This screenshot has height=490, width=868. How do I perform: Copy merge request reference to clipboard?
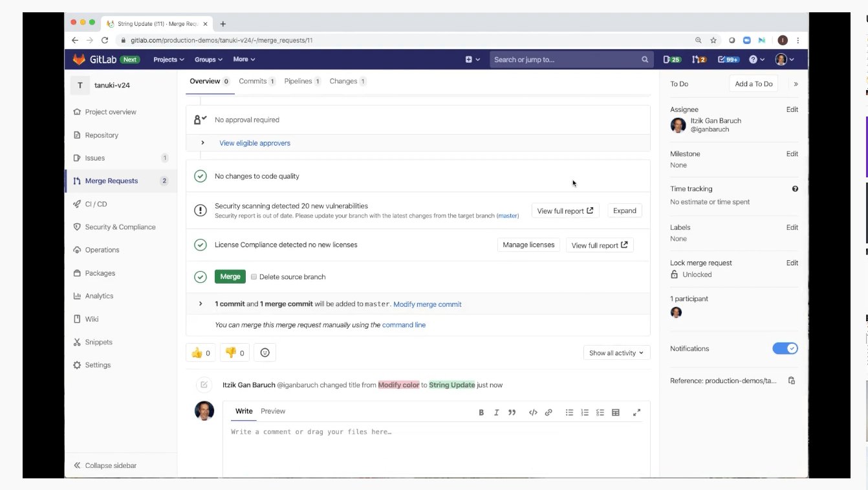tap(791, 381)
